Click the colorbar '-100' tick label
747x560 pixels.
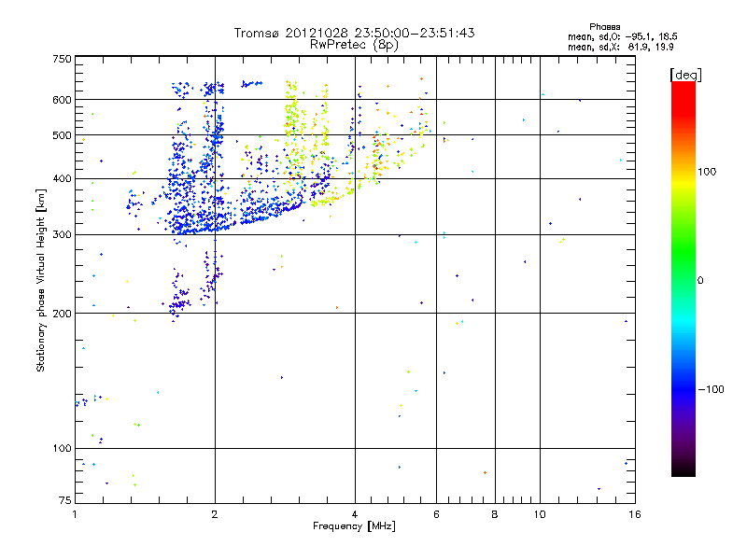click(711, 389)
